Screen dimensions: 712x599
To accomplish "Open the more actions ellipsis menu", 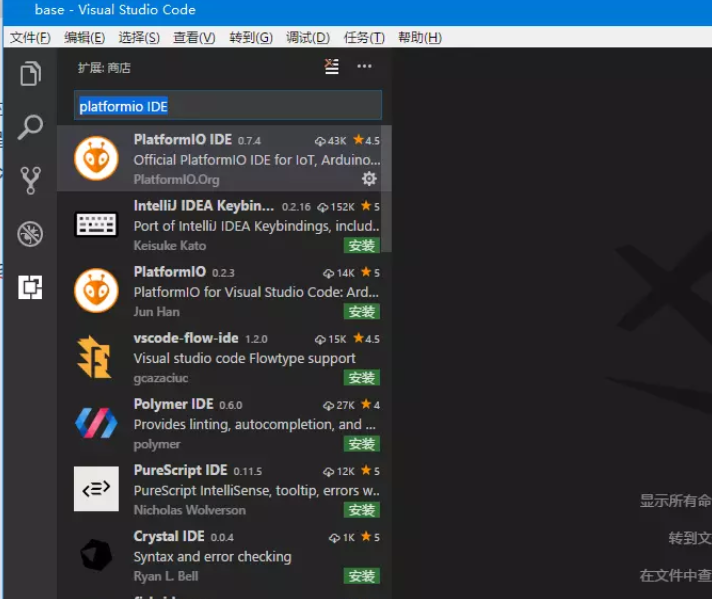I will 364,67.
